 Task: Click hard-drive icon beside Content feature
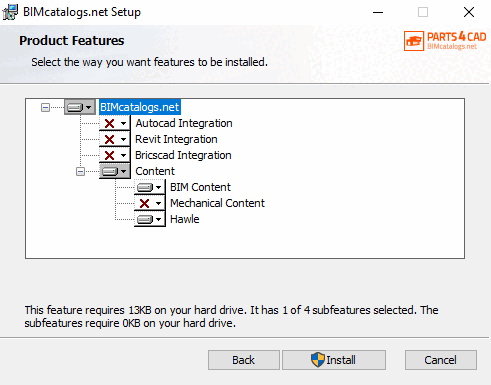coord(110,171)
